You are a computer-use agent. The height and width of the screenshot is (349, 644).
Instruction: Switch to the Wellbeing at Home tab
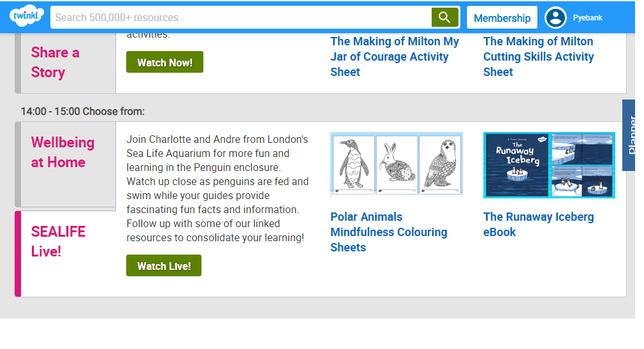click(x=64, y=152)
